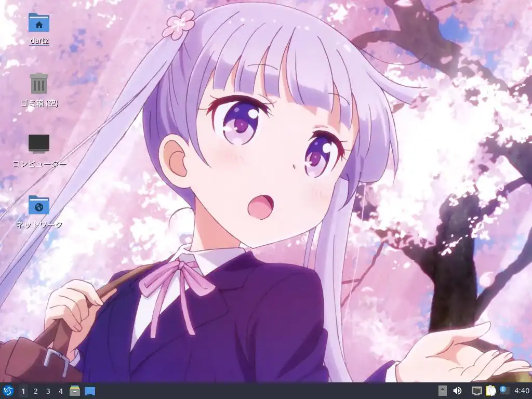This screenshot has height=399, width=532.
Task: Switch to workspace 1
Action: [x=23, y=391]
